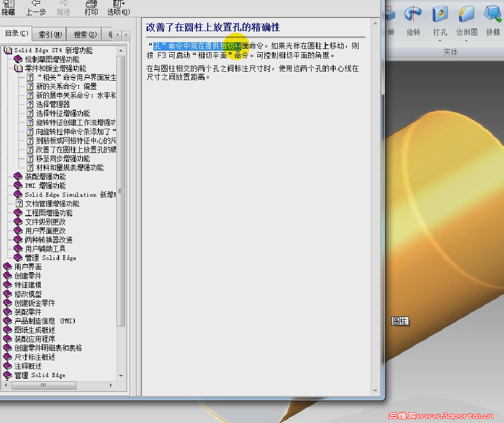Click contents tree scroll-down arrow
The image size is (504, 423).
(x=121, y=376)
